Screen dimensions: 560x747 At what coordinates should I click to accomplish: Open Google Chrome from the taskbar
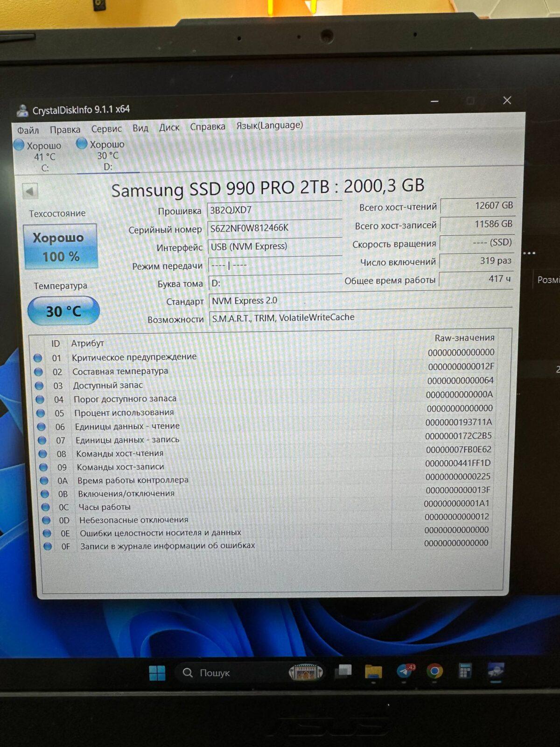pyautogui.click(x=434, y=671)
